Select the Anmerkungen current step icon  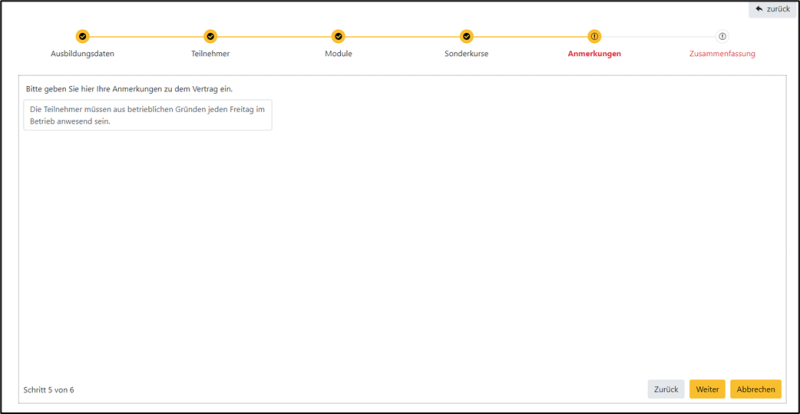click(594, 36)
